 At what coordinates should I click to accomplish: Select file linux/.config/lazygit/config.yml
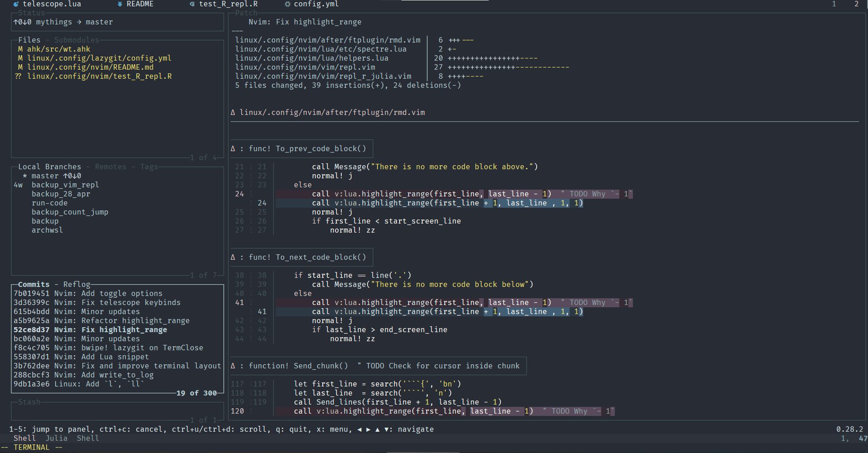118,58
